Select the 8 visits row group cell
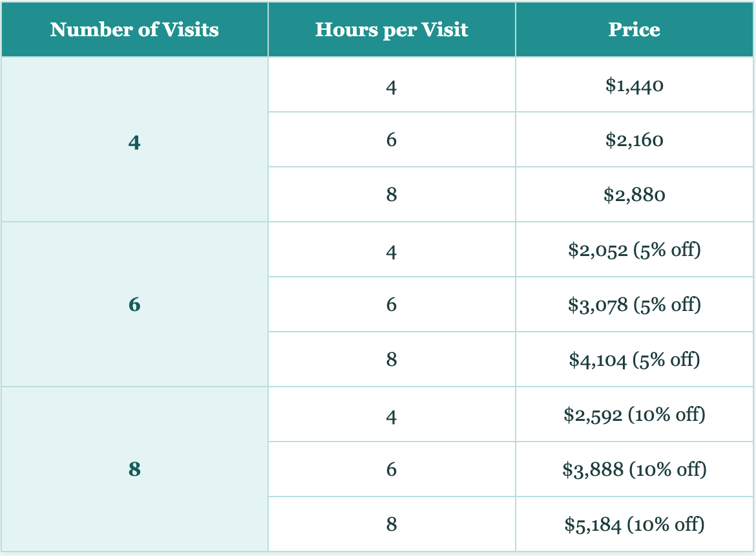 pos(134,469)
